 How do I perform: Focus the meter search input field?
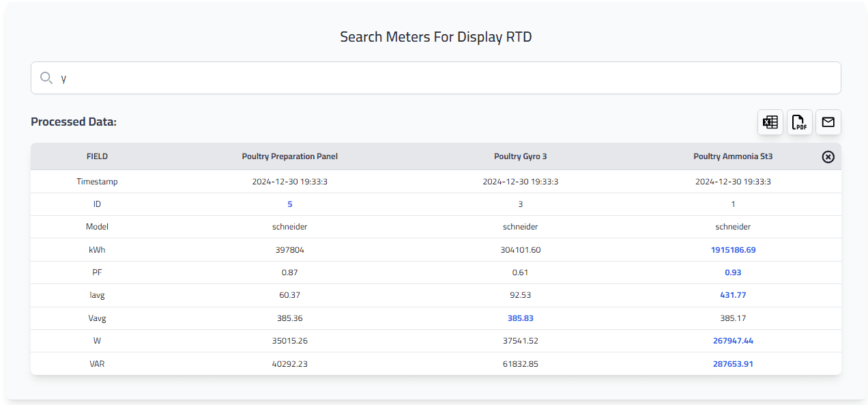(436, 78)
